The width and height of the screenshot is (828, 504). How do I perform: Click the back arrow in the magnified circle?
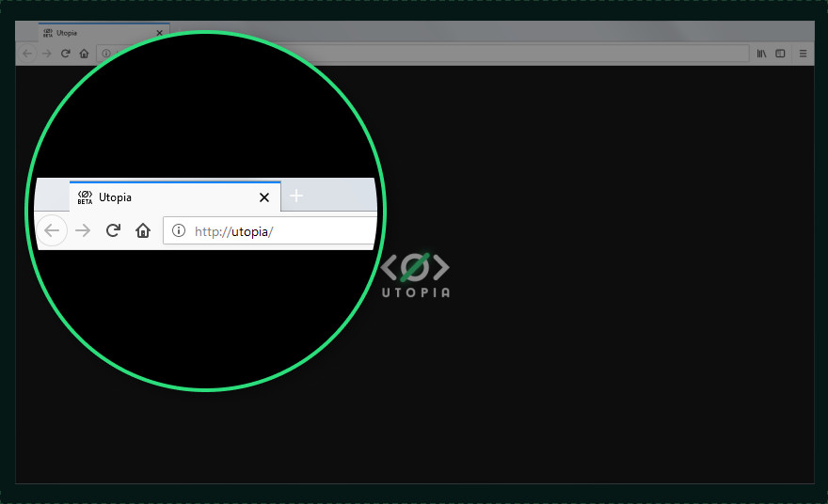pos(52,230)
